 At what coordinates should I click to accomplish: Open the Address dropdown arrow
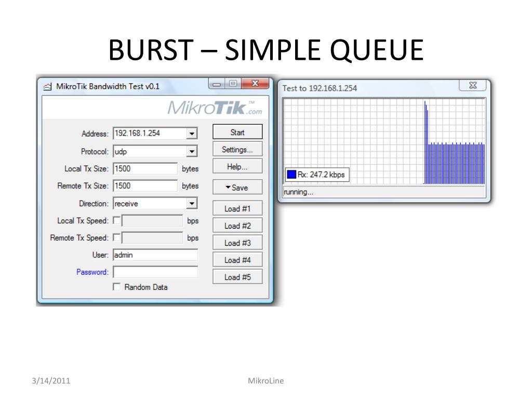click(x=192, y=134)
